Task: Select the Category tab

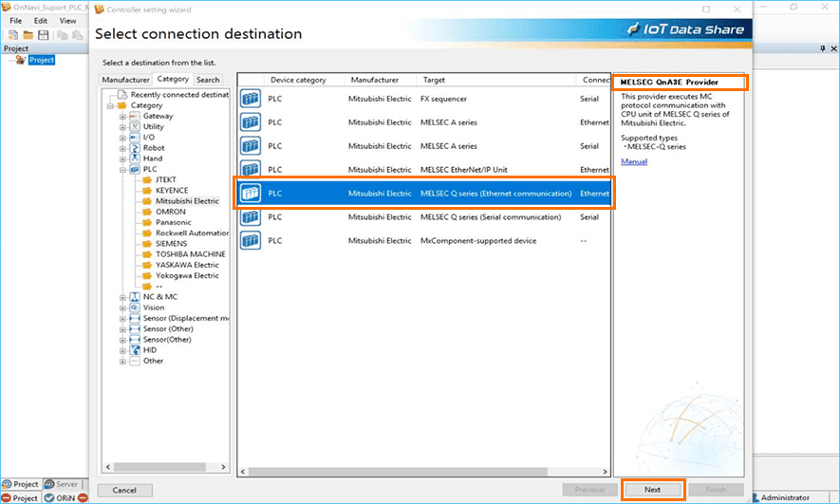Action: (173, 79)
